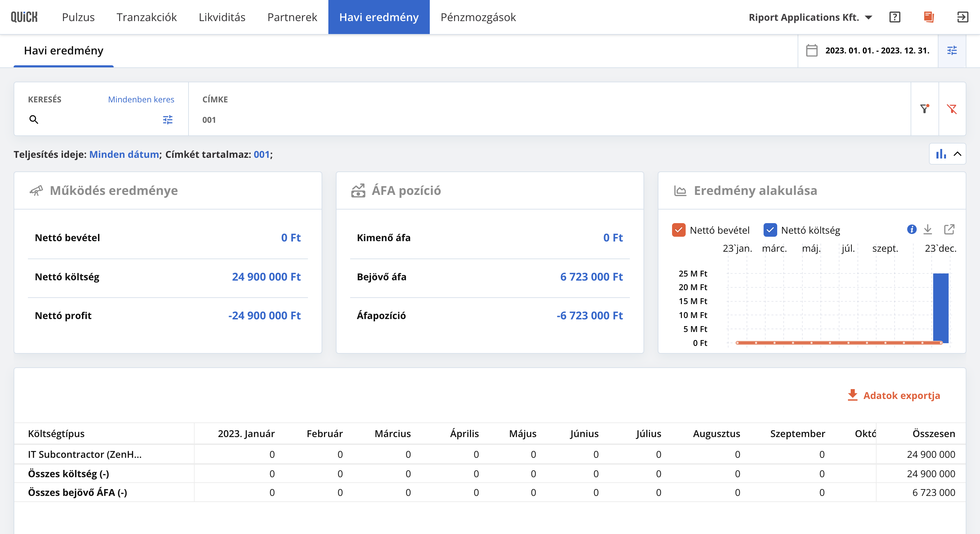Click the Adatok exportja download icon
980x534 pixels.
(x=852, y=395)
